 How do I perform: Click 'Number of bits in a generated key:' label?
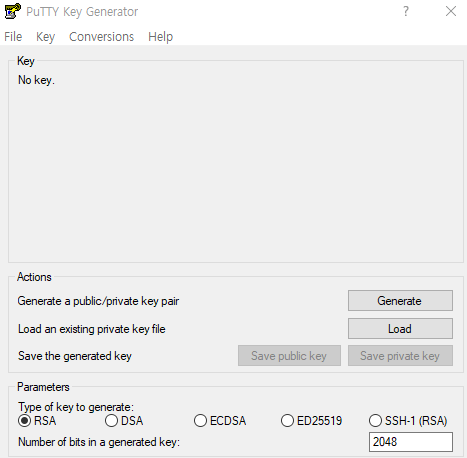coord(99,442)
